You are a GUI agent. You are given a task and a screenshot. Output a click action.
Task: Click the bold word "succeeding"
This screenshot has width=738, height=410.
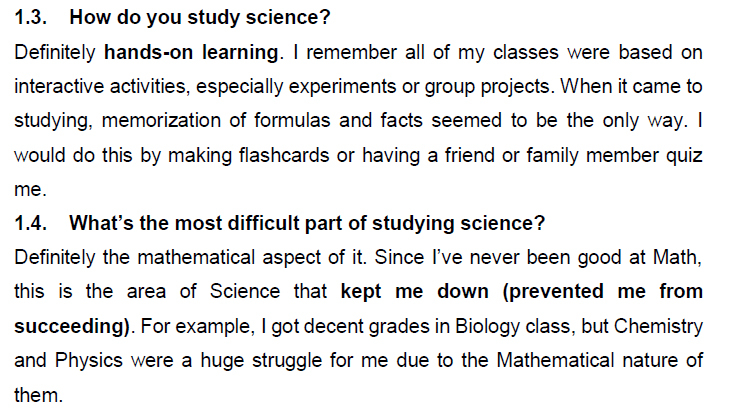point(70,326)
